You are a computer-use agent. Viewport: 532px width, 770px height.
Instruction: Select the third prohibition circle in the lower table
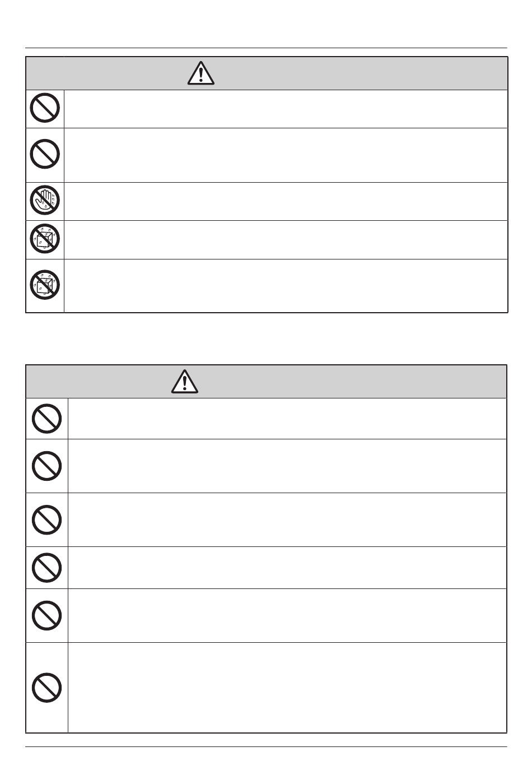point(47,519)
